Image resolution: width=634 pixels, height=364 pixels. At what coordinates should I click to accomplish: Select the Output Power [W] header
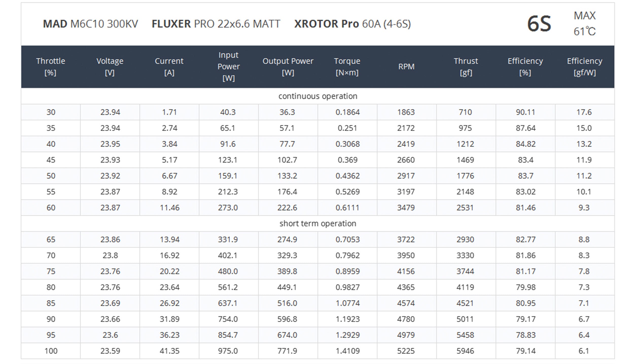point(288,67)
